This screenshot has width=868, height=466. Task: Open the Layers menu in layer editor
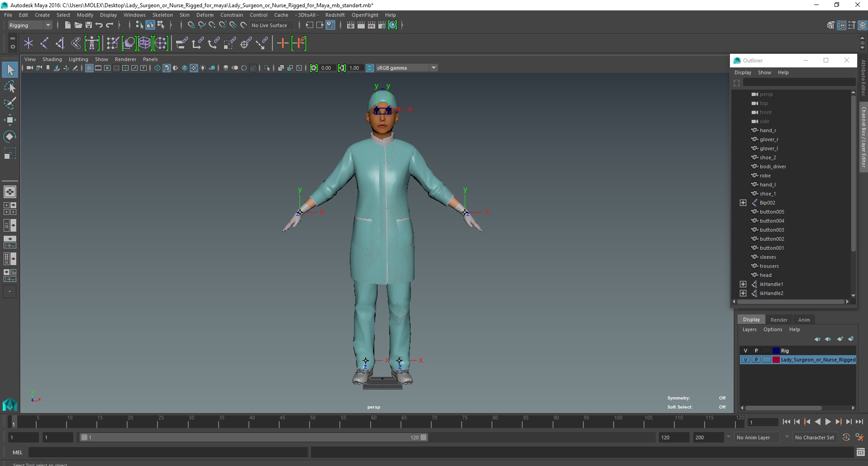pyautogui.click(x=749, y=329)
